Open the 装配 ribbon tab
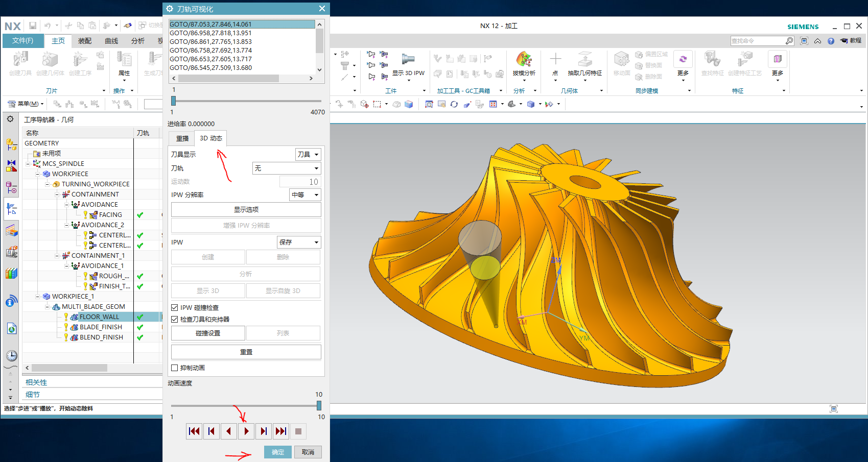 click(85, 41)
